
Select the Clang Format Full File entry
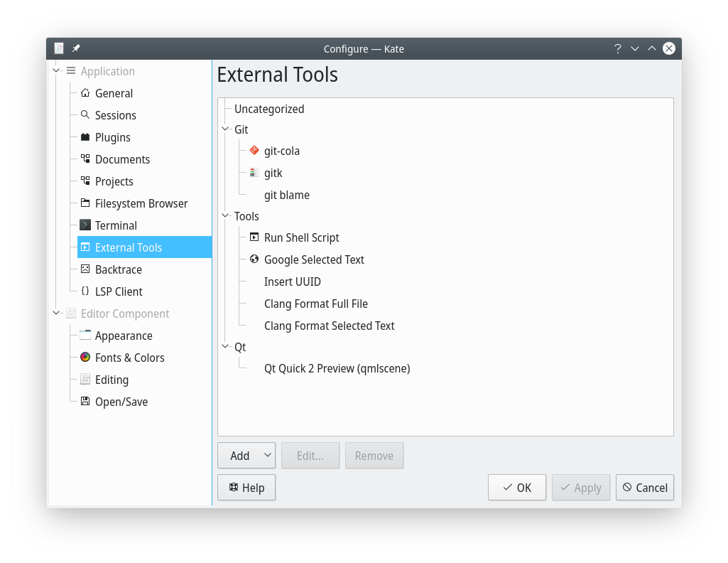pos(315,304)
